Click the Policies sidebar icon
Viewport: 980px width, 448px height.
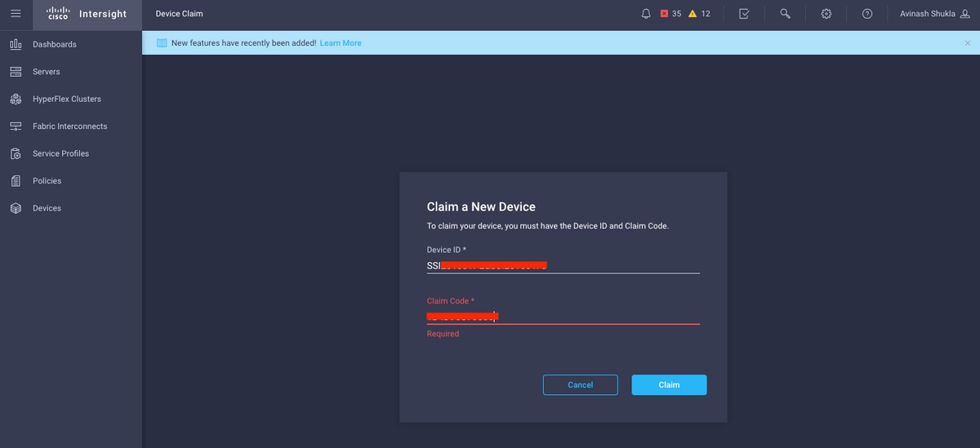(16, 181)
